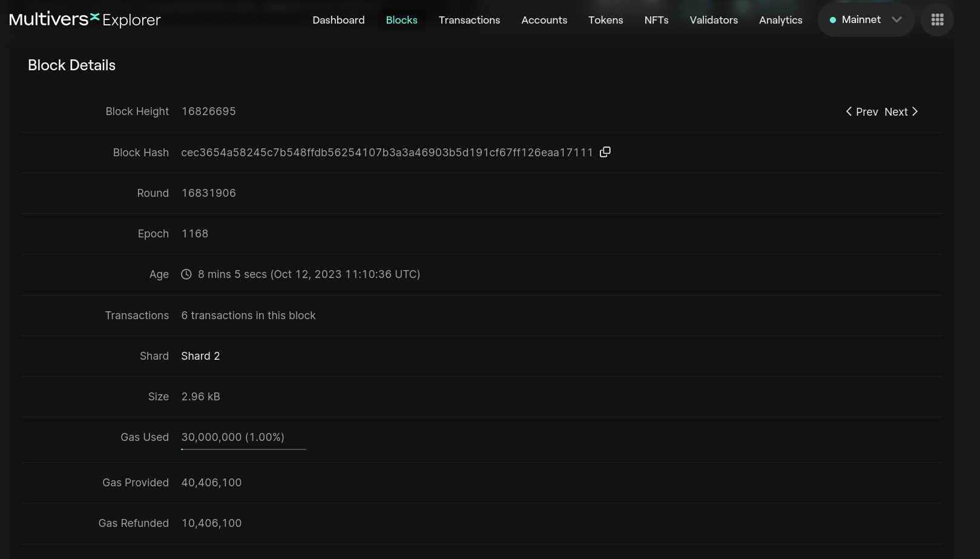Click the green Mainnet status dot
Image resolution: width=980 pixels, height=559 pixels.
coord(833,20)
